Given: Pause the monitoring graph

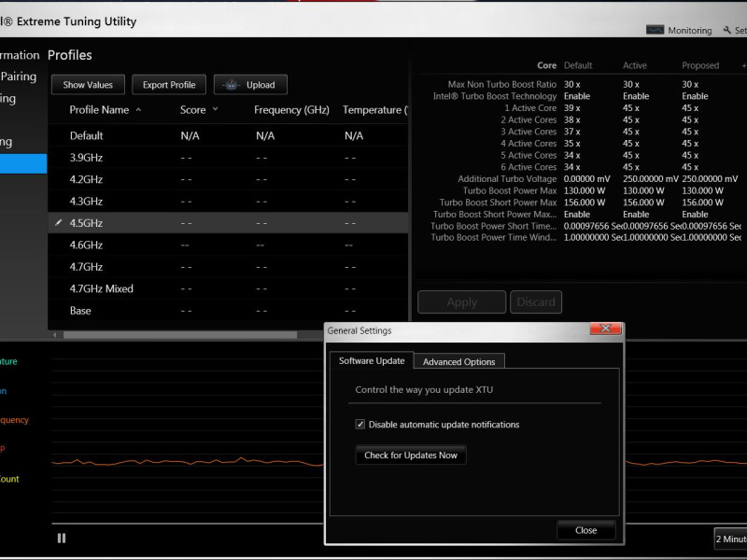Looking at the screenshot, I should (62, 539).
